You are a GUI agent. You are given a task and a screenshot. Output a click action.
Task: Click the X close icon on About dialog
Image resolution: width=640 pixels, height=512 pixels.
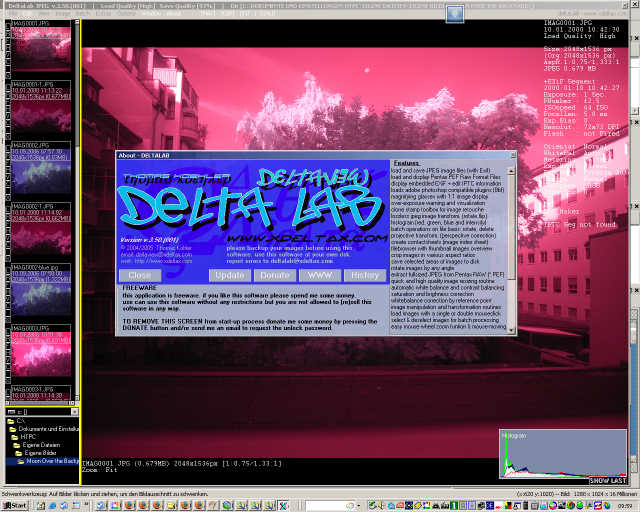513,155
